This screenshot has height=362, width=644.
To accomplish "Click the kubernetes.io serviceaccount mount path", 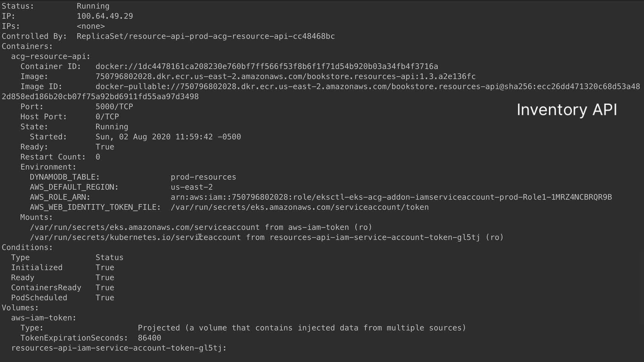I will pos(135,237).
